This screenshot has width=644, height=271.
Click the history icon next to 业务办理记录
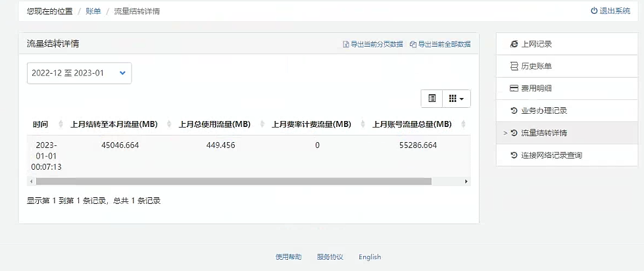(514, 111)
